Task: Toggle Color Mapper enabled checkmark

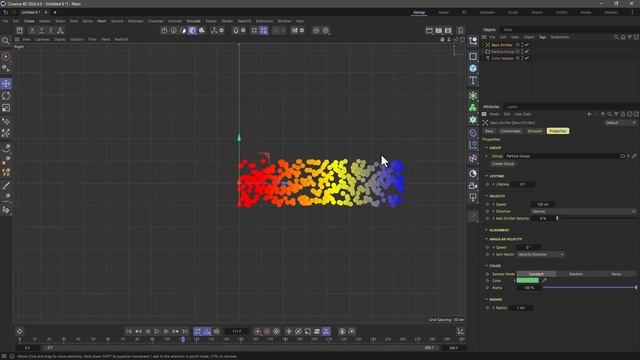Action: (527, 58)
